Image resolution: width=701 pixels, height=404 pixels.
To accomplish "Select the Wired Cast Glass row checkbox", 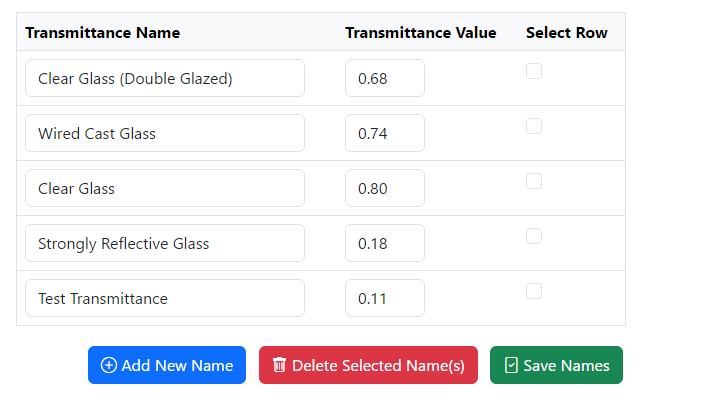I will tap(534, 126).
